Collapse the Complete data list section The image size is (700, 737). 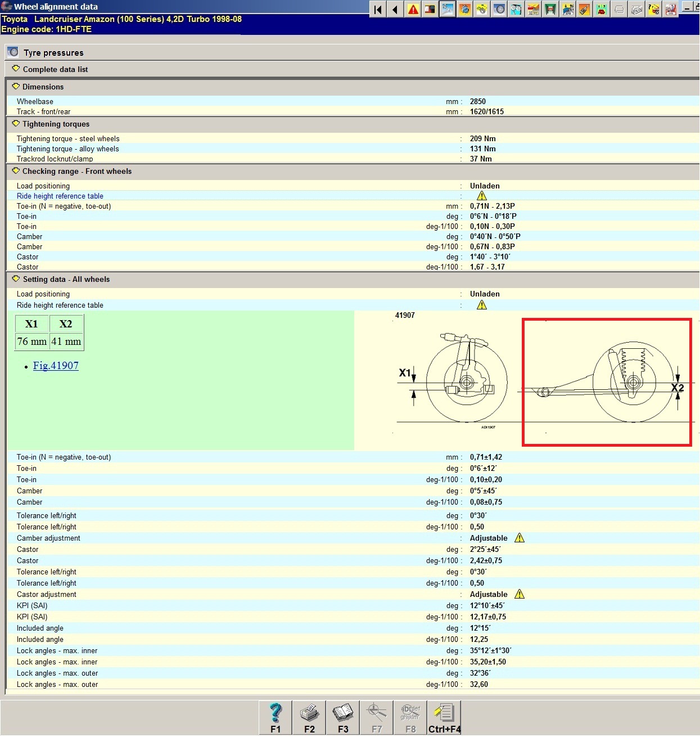click(16, 69)
